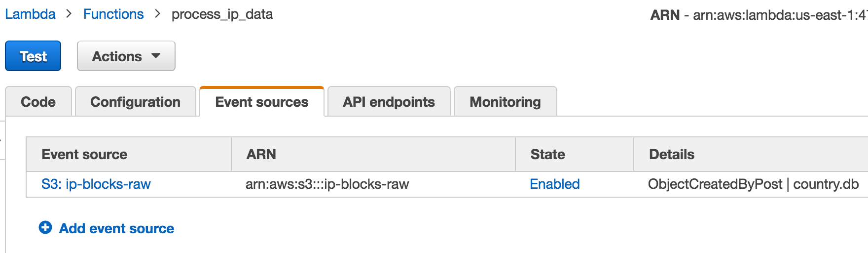The width and height of the screenshot is (868, 253).
Task: Click the State column header
Action: [x=547, y=155]
